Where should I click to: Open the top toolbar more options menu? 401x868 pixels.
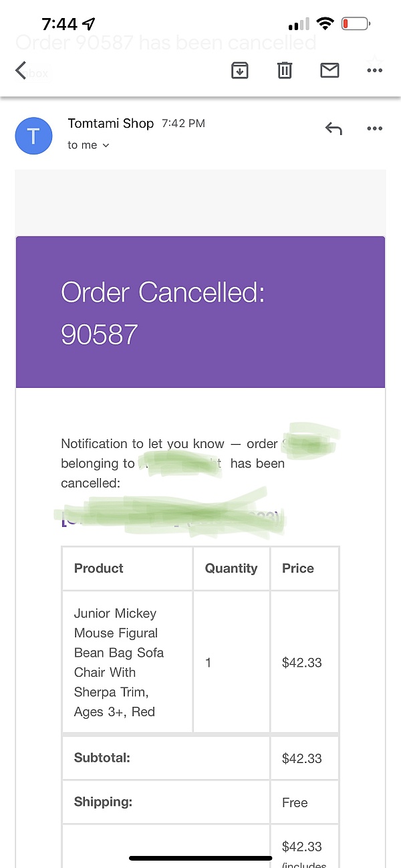pyautogui.click(x=374, y=70)
